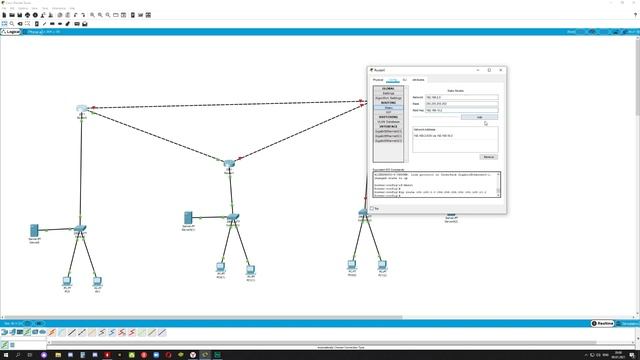Focus the Network address input field

pos(462,97)
